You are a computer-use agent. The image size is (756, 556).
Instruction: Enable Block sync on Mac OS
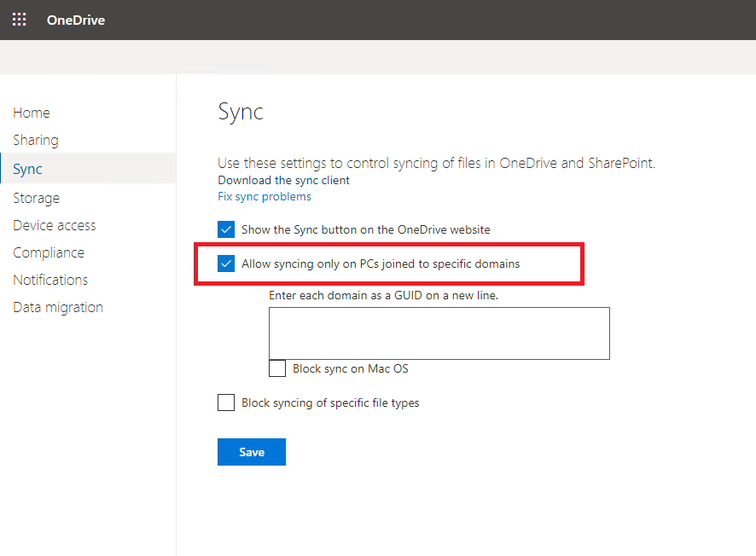click(x=277, y=368)
